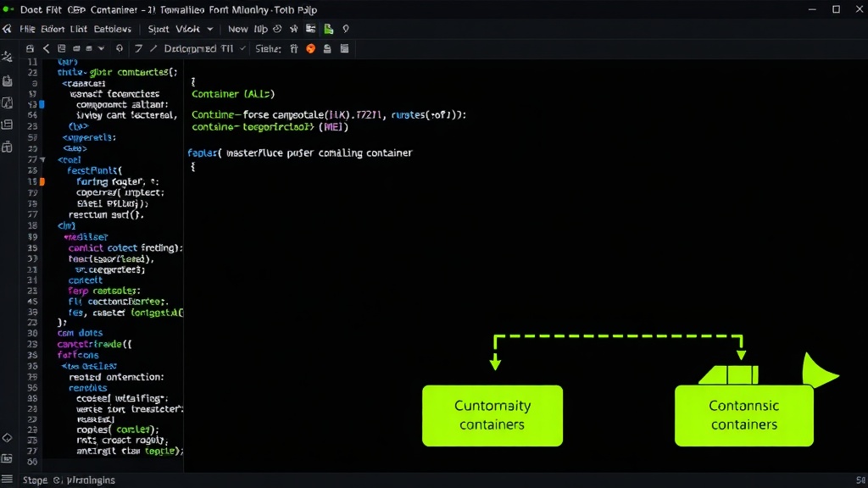Image resolution: width=868 pixels, height=488 pixels.
Task: Click the lock icon in toolbar
Action: [x=30, y=48]
